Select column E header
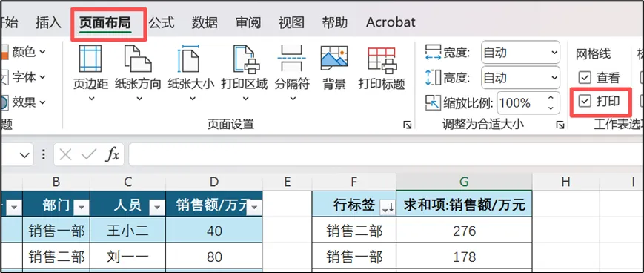 pos(287,181)
